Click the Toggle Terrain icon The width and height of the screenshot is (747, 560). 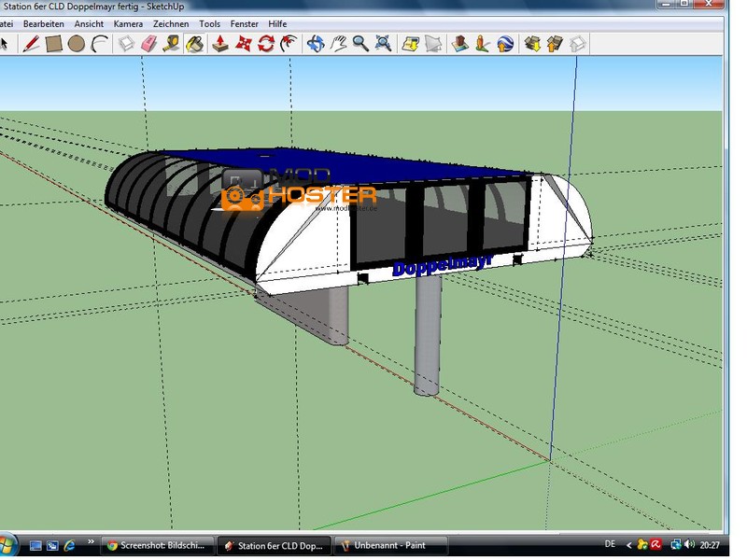tap(433, 44)
